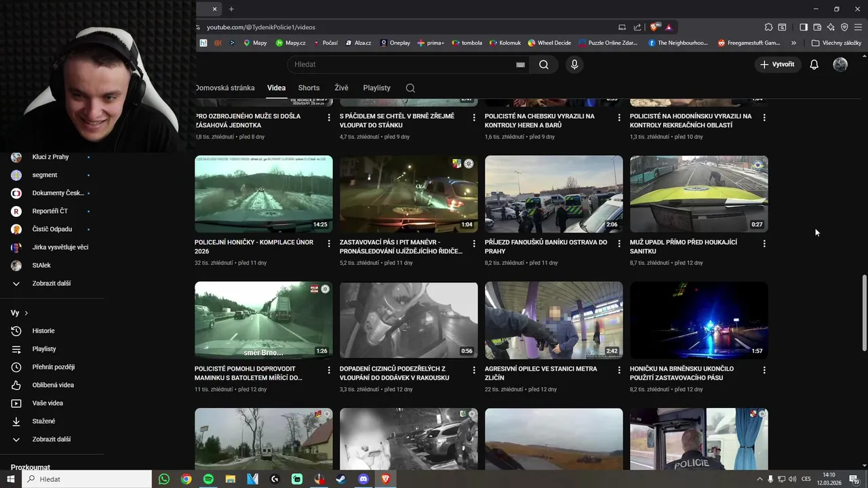Click the browser address bar URL
868x488 pixels.
(261, 27)
